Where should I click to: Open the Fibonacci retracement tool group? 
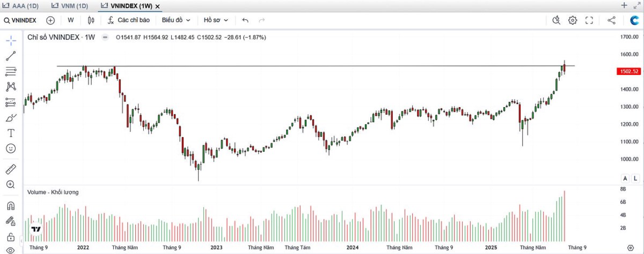click(11, 71)
